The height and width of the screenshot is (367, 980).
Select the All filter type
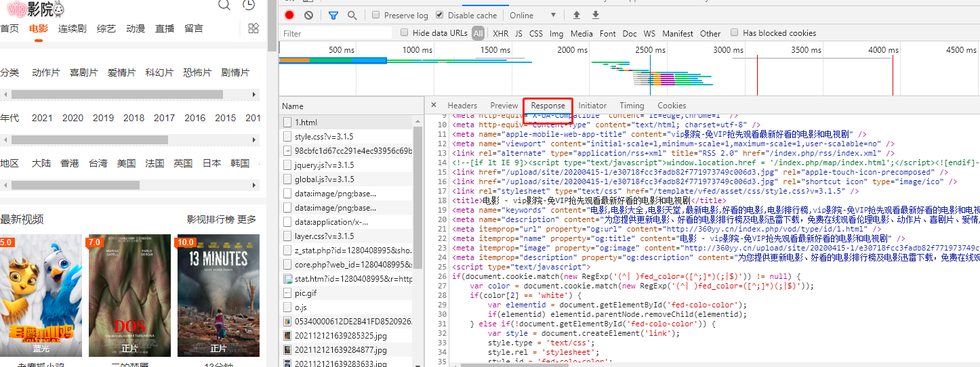coord(478,33)
